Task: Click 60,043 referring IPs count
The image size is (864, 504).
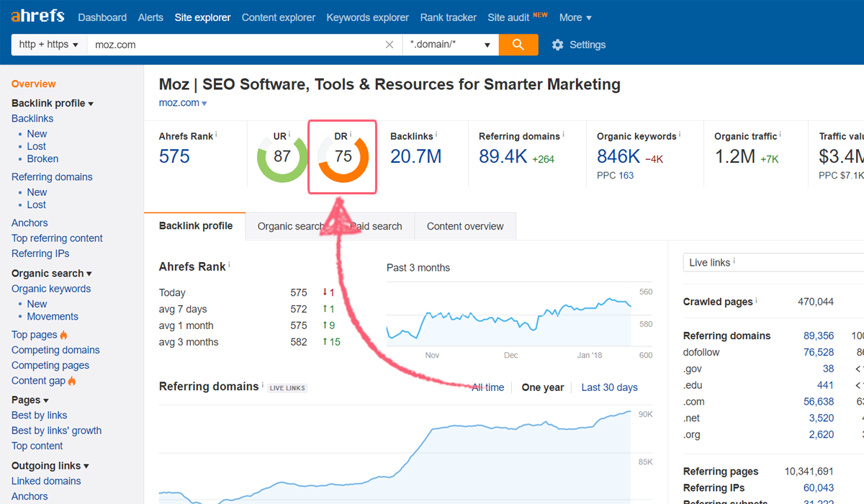Action: [x=819, y=487]
